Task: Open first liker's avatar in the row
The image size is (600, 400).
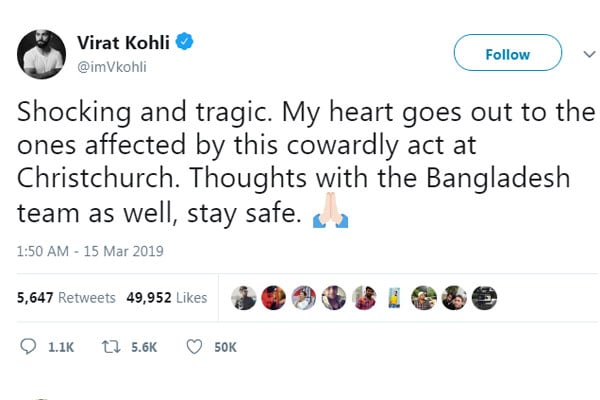Action: tap(243, 298)
